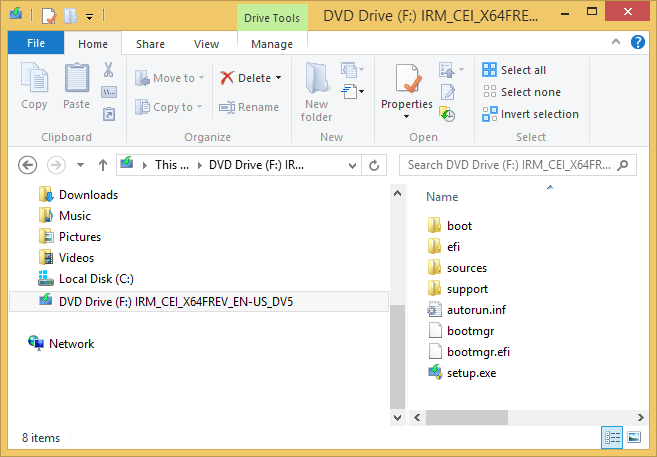This screenshot has width=657, height=457.
Task: Open the Easy access dropdown
Action: point(352,91)
